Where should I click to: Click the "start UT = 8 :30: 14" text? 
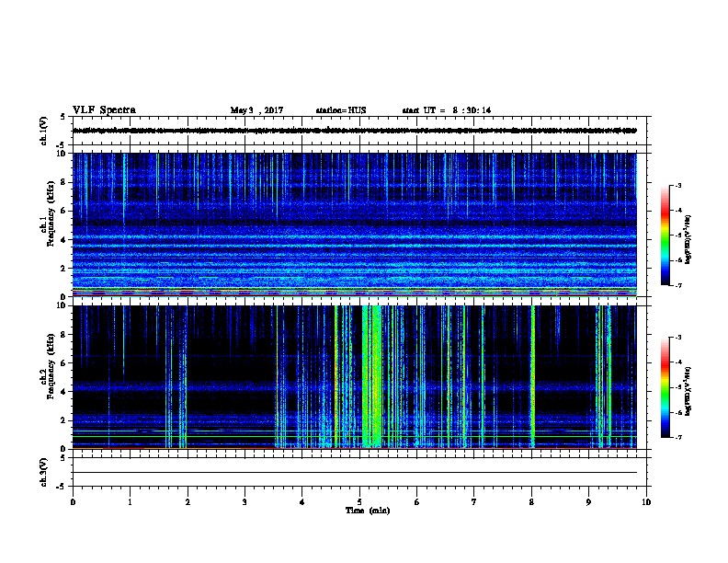tap(446, 110)
